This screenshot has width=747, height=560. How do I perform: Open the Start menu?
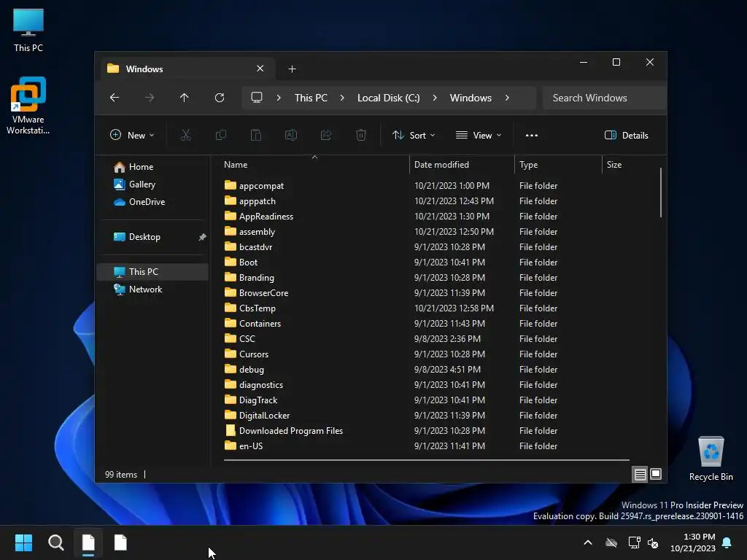23,542
